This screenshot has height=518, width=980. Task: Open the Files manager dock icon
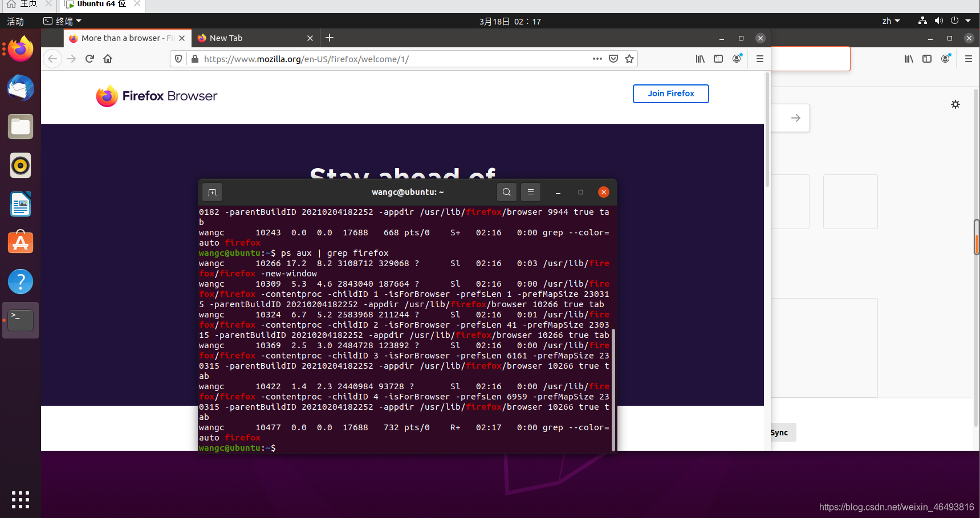[21, 127]
